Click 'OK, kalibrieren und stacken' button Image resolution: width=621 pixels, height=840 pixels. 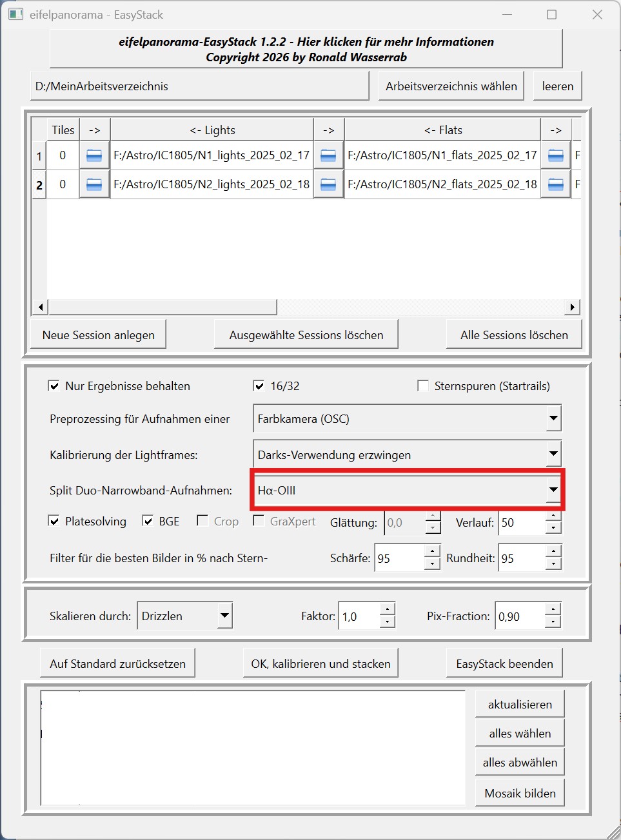coord(320,663)
